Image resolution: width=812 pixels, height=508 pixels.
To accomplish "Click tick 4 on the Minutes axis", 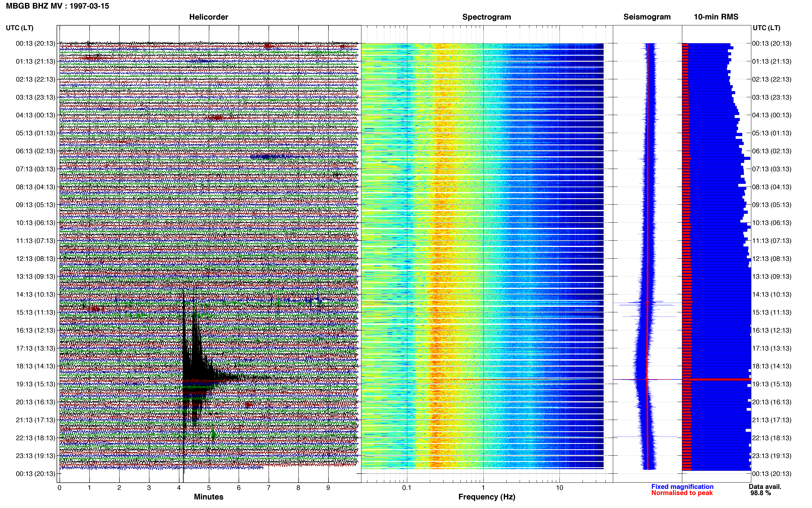I will tap(179, 488).
